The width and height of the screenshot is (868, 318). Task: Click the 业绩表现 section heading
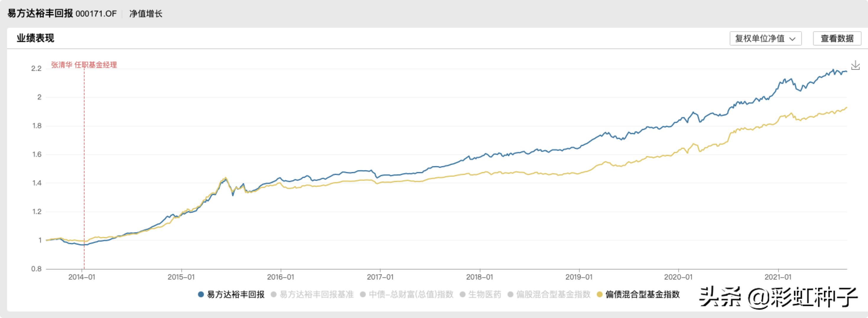35,38
